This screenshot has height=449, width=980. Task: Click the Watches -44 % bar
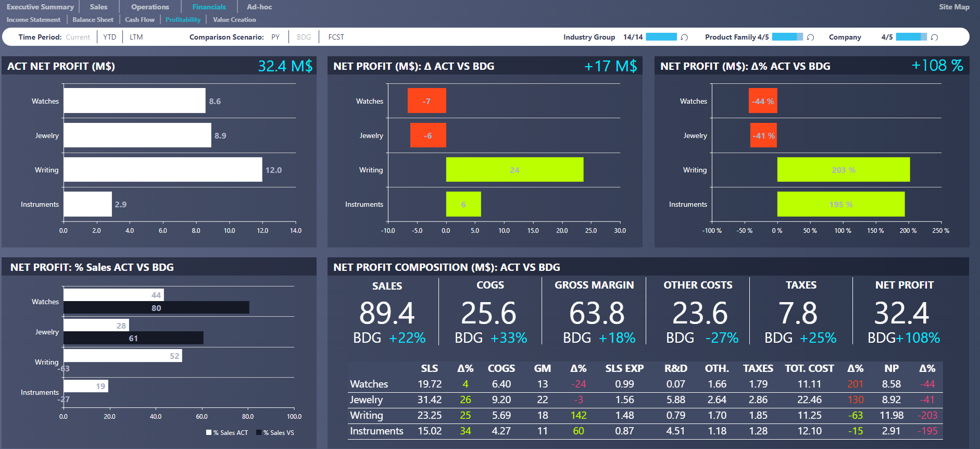click(x=763, y=101)
